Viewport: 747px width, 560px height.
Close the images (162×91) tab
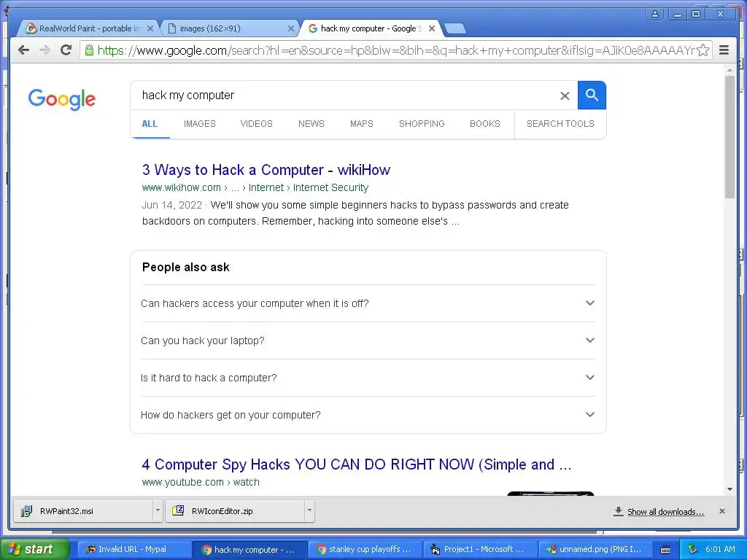(290, 28)
